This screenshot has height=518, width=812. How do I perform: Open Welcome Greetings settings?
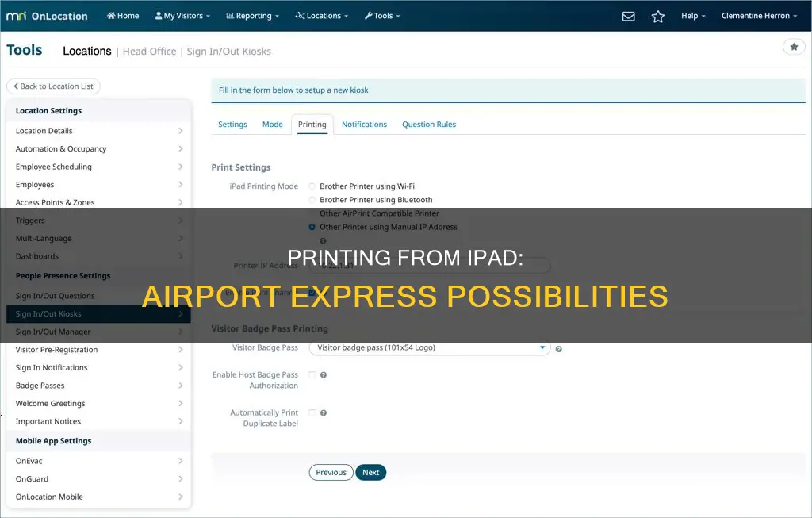(x=98, y=404)
